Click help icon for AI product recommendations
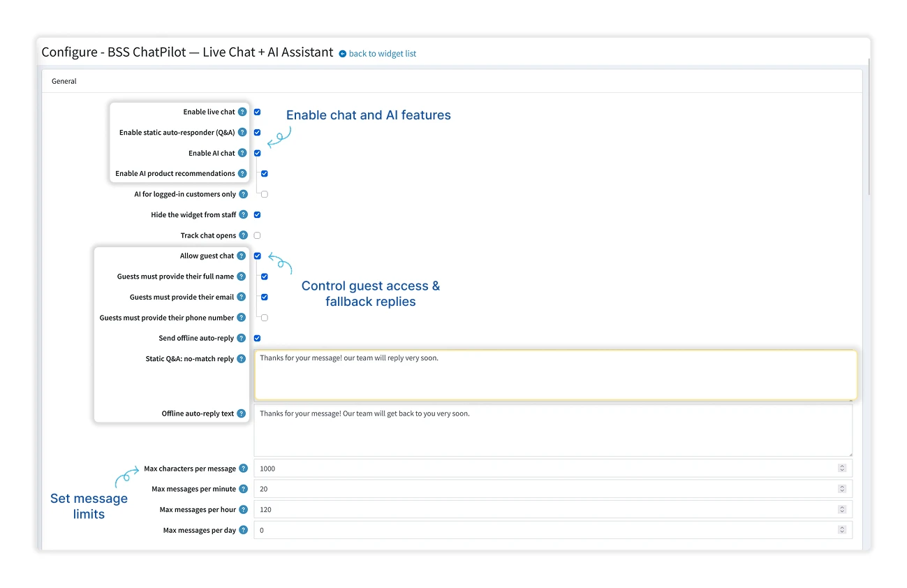The height and width of the screenshot is (588, 907). 242,173
